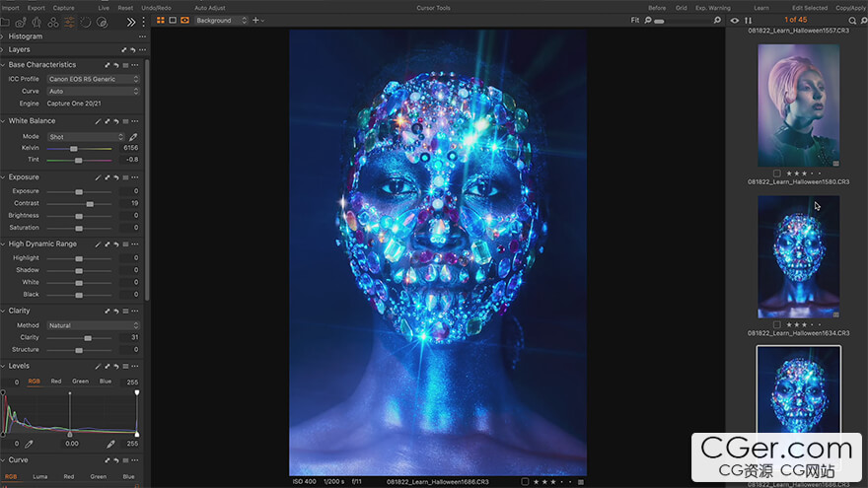Open the Library folder tool tab

4,23
